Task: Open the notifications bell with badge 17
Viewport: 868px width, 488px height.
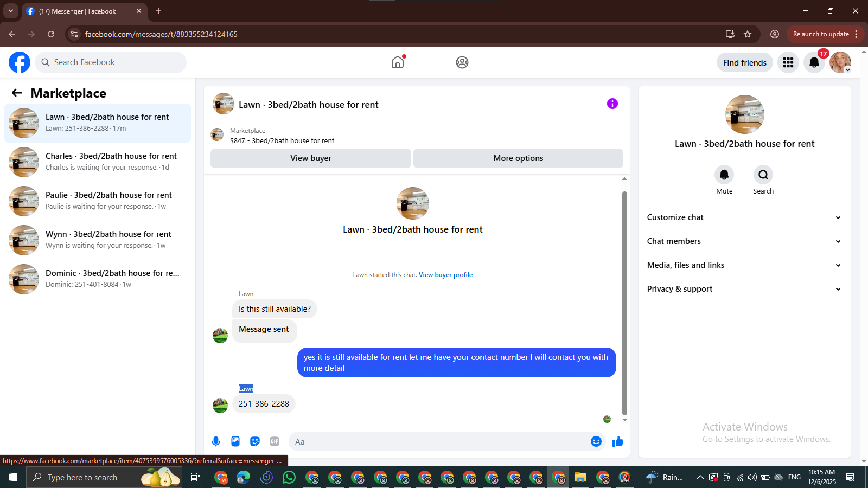Action: [x=814, y=62]
